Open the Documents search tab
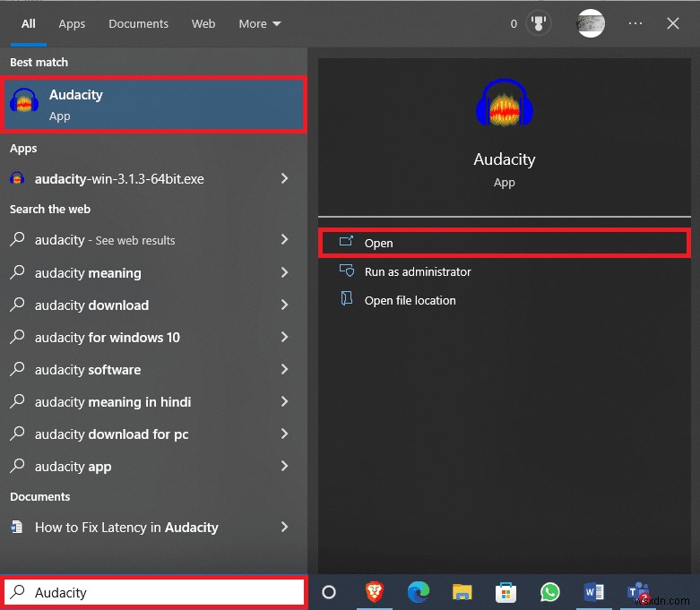700x610 pixels. pos(138,23)
